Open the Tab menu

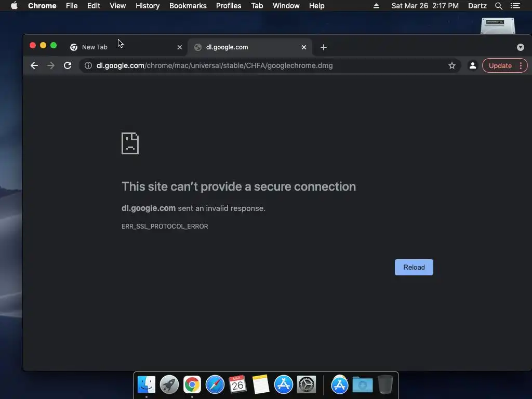pyautogui.click(x=257, y=6)
